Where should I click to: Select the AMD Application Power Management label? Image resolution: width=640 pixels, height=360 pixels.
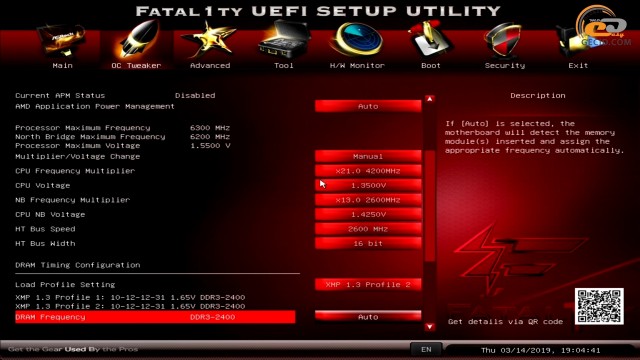point(95,106)
